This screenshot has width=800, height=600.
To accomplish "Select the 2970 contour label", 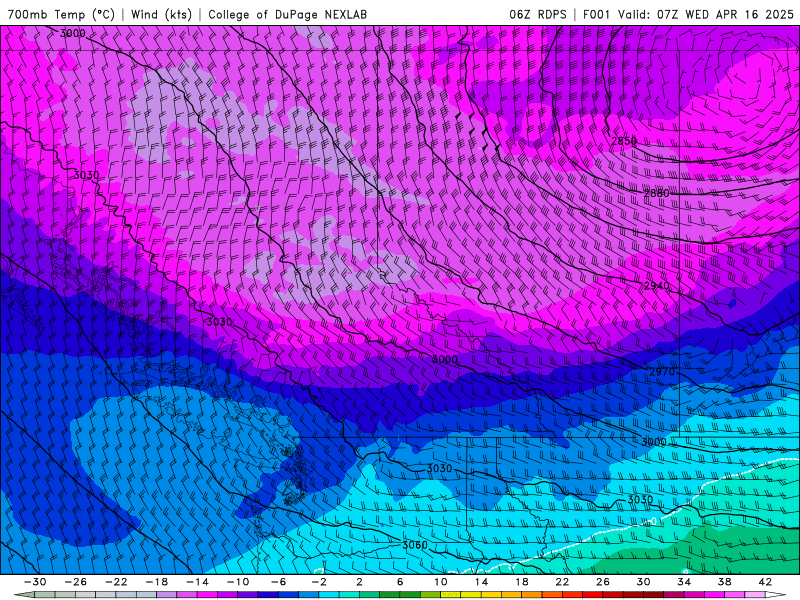I will click(x=662, y=371).
